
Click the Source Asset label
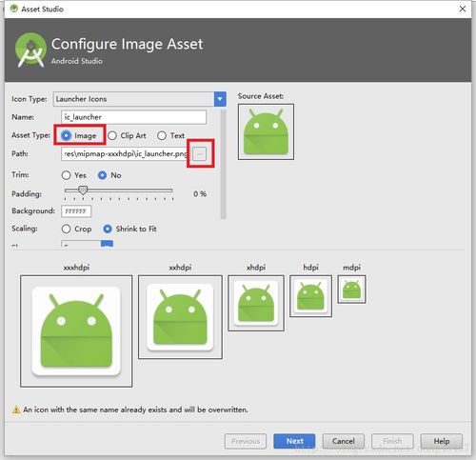pyautogui.click(x=261, y=96)
